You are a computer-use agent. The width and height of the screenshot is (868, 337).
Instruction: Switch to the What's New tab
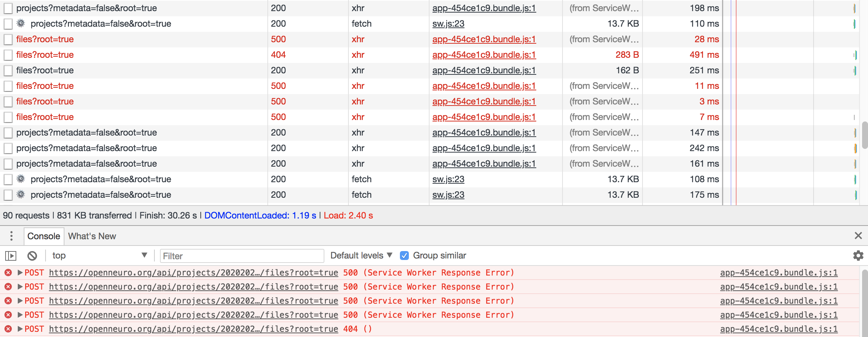(92, 236)
